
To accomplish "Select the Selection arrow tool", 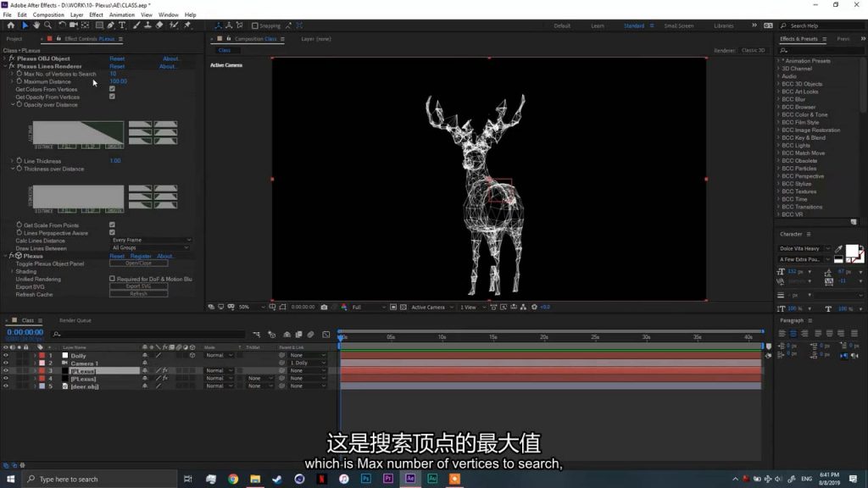I will pos(25,25).
